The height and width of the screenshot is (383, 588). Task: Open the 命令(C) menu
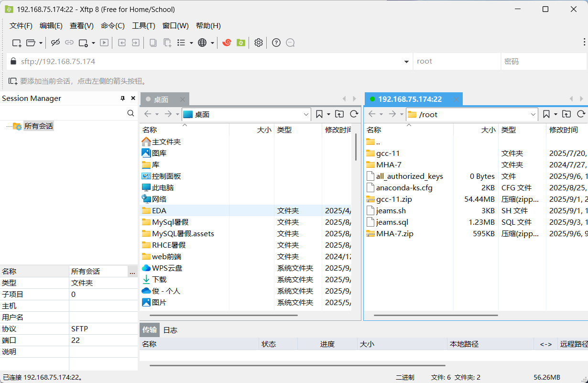pyautogui.click(x=113, y=26)
